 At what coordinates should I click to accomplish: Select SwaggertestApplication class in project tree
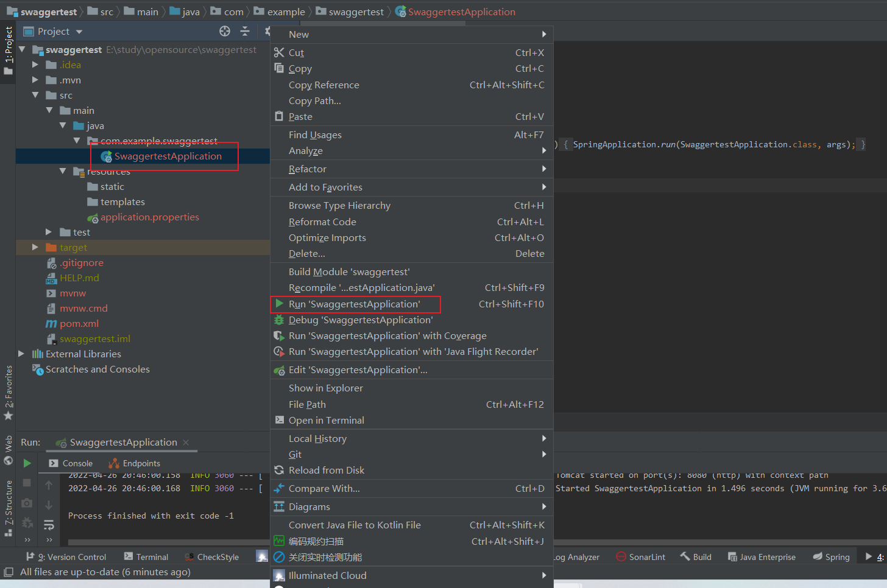(x=161, y=156)
